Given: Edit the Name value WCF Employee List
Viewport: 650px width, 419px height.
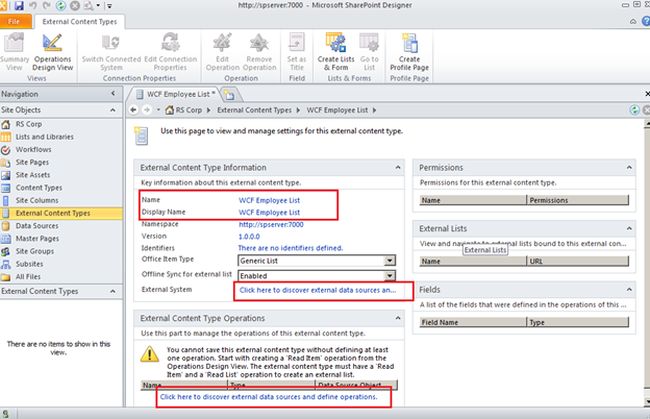Looking at the screenshot, I should tap(269, 200).
